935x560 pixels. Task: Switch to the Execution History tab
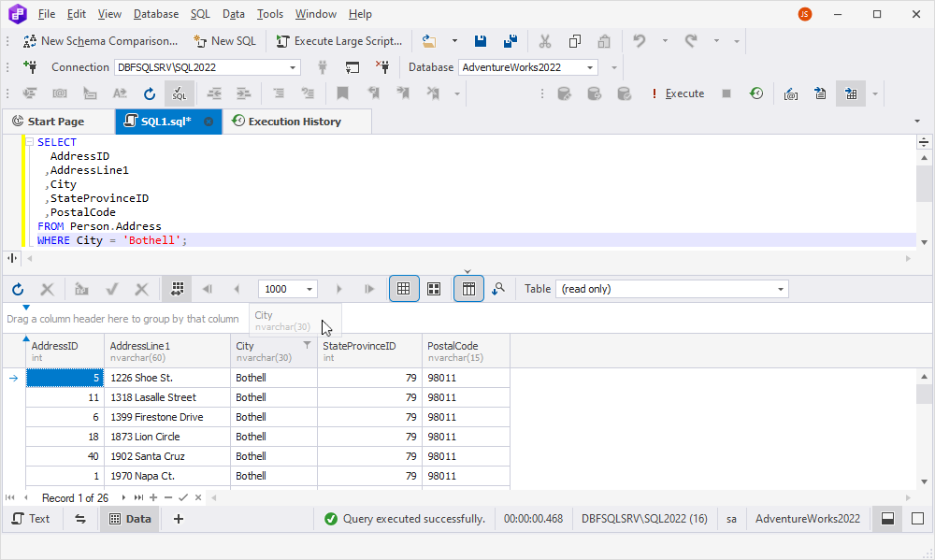(x=295, y=122)
